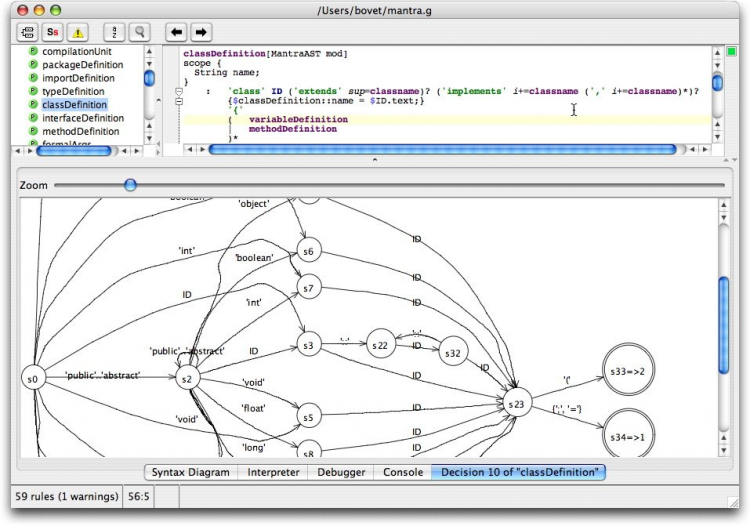
Task: Click the s7 state node
Action: [x=309, y=288]
